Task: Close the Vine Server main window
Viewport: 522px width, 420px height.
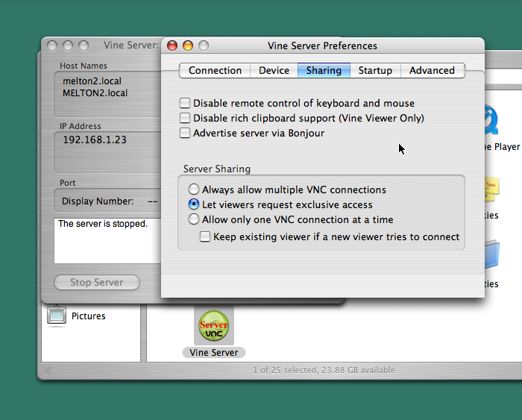Action: coord(52,46)
